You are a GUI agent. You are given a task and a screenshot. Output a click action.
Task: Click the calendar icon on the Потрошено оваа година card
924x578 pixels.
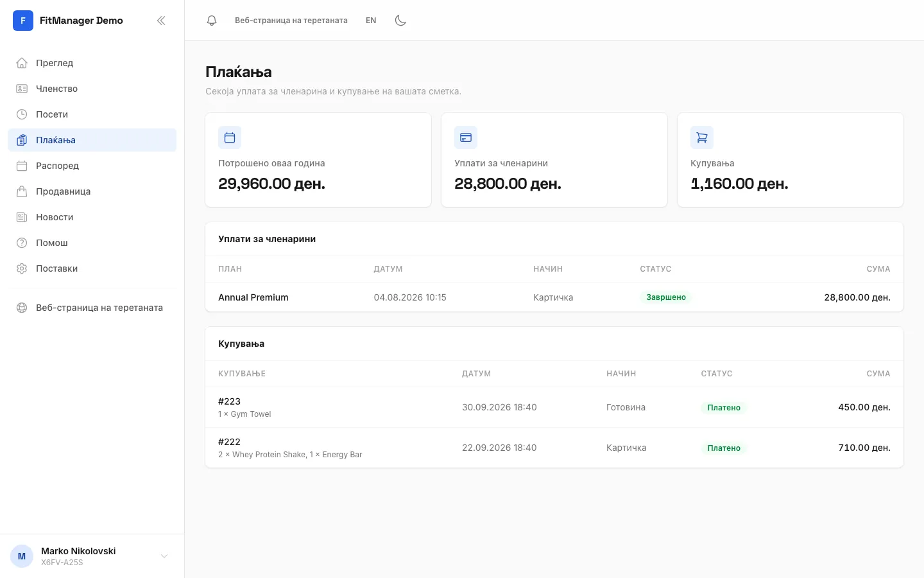(230, 137)
